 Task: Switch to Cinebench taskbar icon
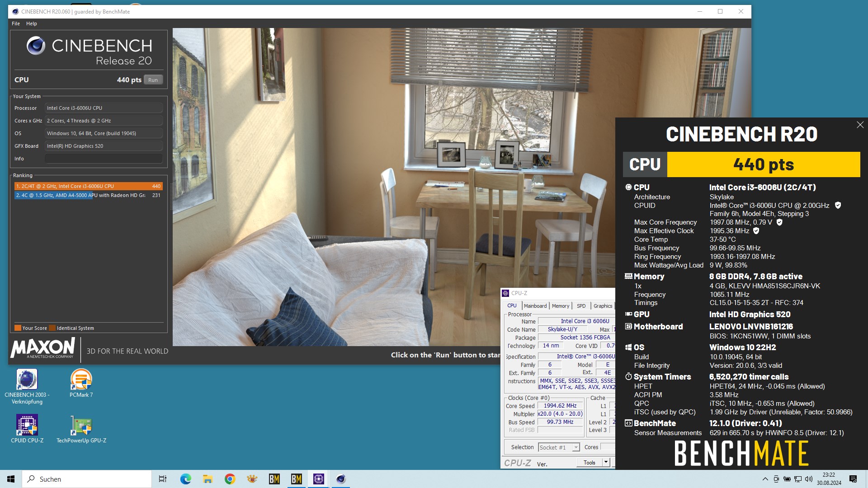click(x=341, y=479)
